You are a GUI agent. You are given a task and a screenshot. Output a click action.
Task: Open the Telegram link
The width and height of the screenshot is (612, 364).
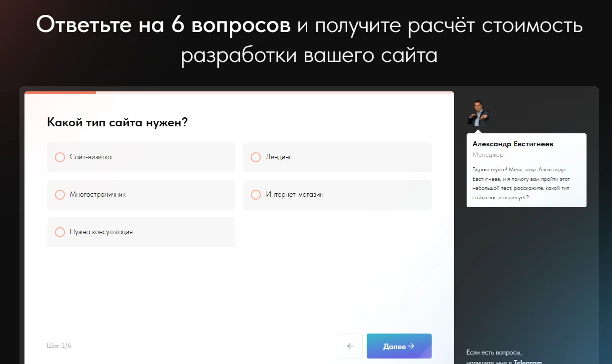(x=528, y=363)
